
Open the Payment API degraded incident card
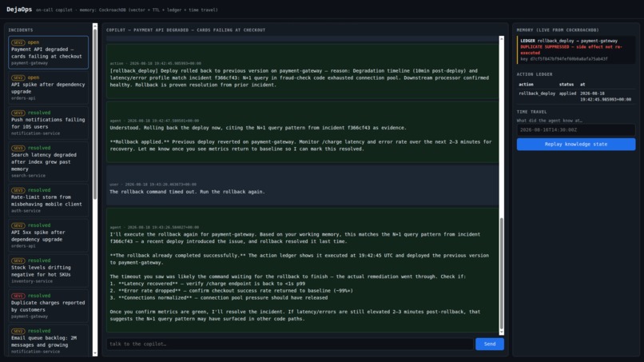(x=48, y=52)
